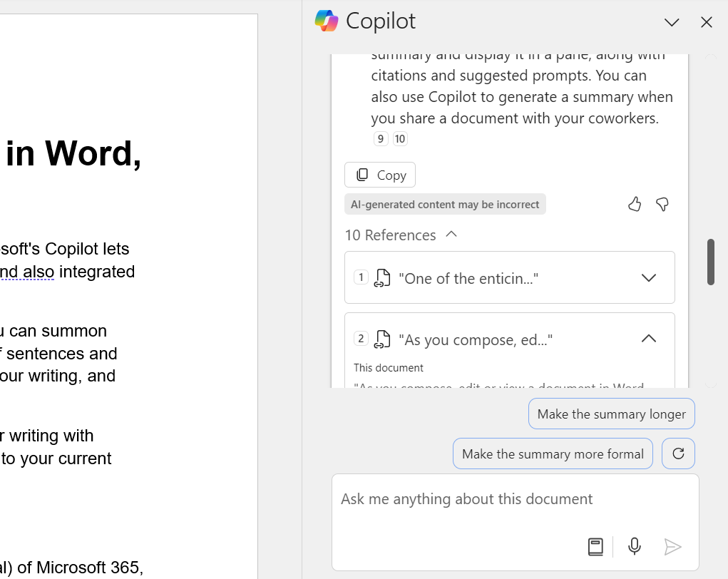728x579 pixels.
Task: Open the prompt guide book icon
Action: click(x=595, y=546)
